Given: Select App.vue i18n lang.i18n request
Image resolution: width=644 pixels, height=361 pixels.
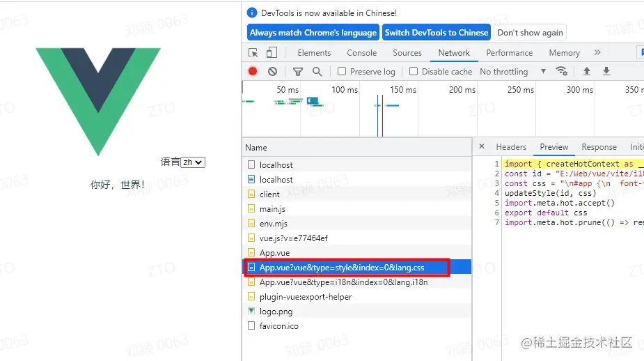Looking at the screenshot, I should [x=356, y=282].
